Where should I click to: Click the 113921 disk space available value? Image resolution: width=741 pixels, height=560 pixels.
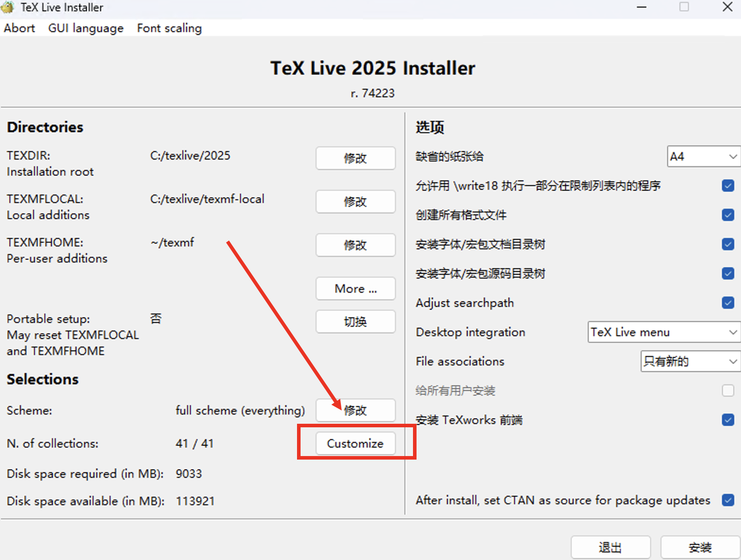[195, 501]
